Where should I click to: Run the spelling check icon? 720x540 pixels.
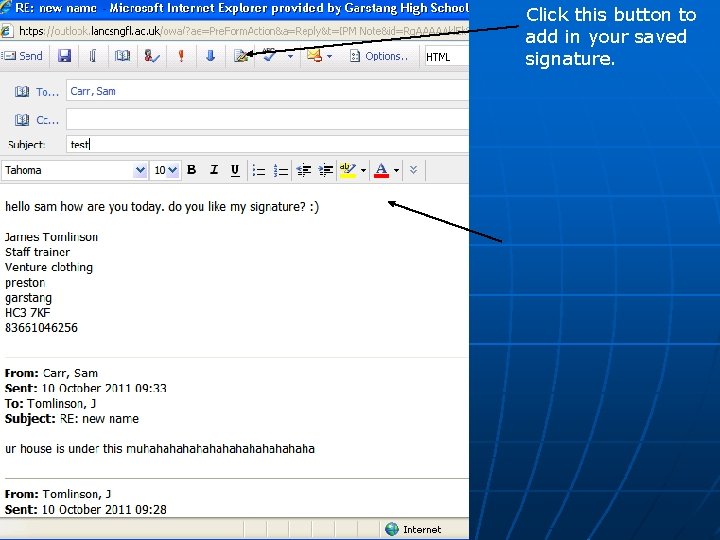coord(270,56)
